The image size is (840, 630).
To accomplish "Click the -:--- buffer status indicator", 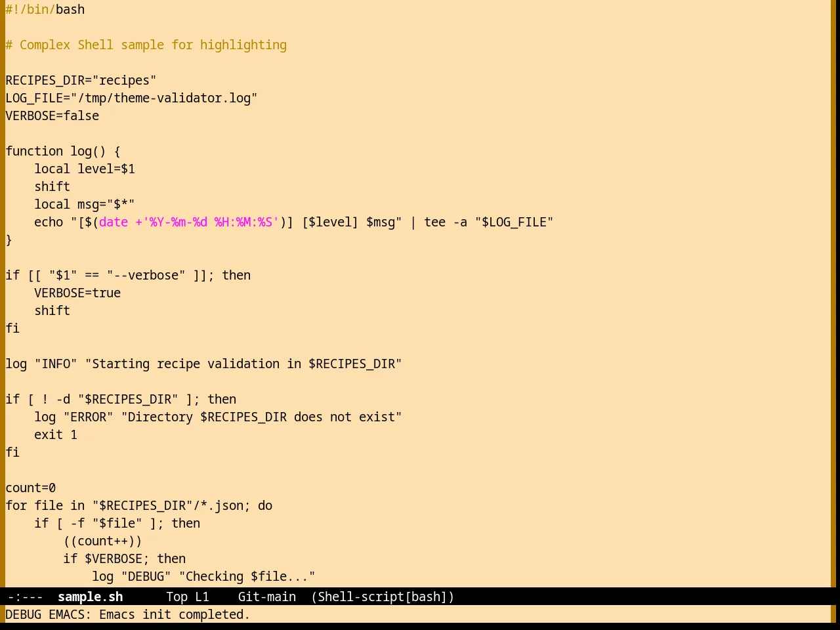I will (x=25, y=597).
